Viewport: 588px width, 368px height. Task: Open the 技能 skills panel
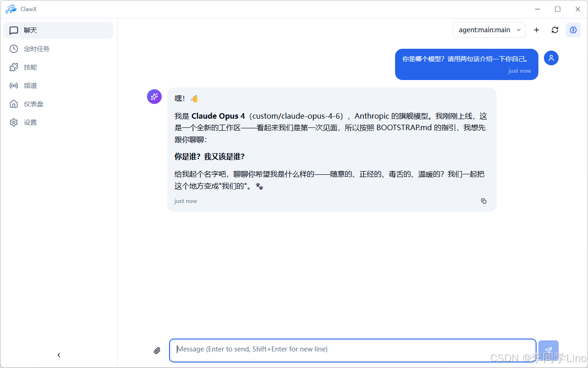coord(30,67)
